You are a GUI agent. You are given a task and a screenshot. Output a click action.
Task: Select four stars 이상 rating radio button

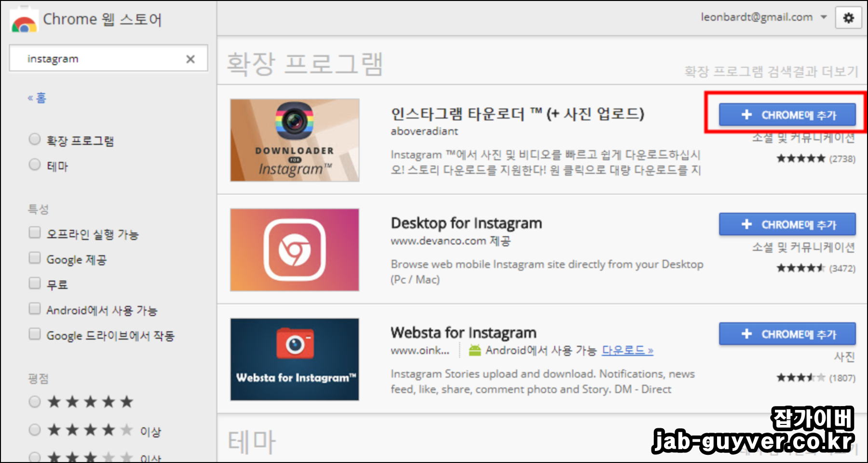35,429
